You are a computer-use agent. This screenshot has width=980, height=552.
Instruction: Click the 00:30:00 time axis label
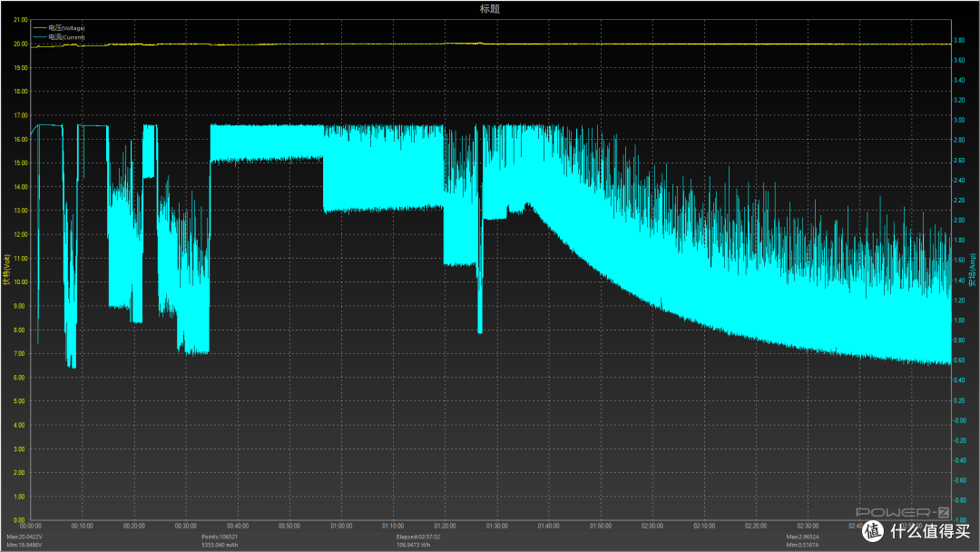coord(186,527)
